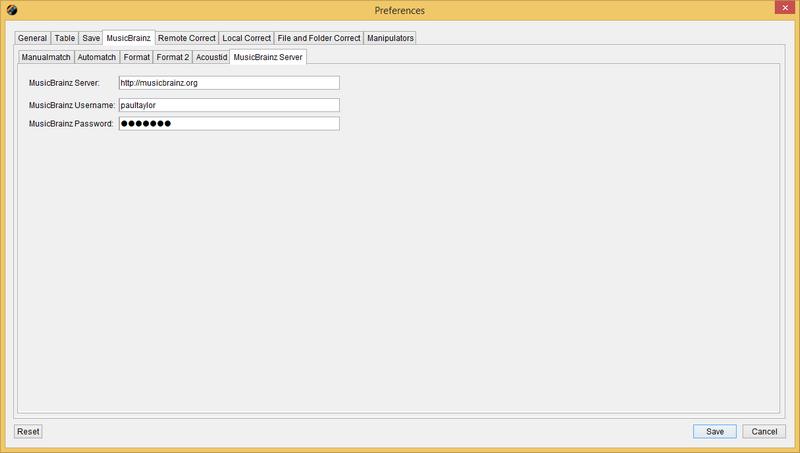This screenshot has width=800, height=453.
Task: Switch to the Table tab
Action: pyautogui.click(x=64, y=38)
